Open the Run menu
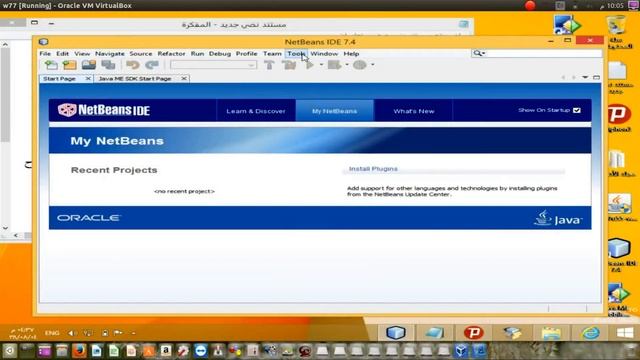The height and width of the screenshot is (360, 640). click(197, 53)
